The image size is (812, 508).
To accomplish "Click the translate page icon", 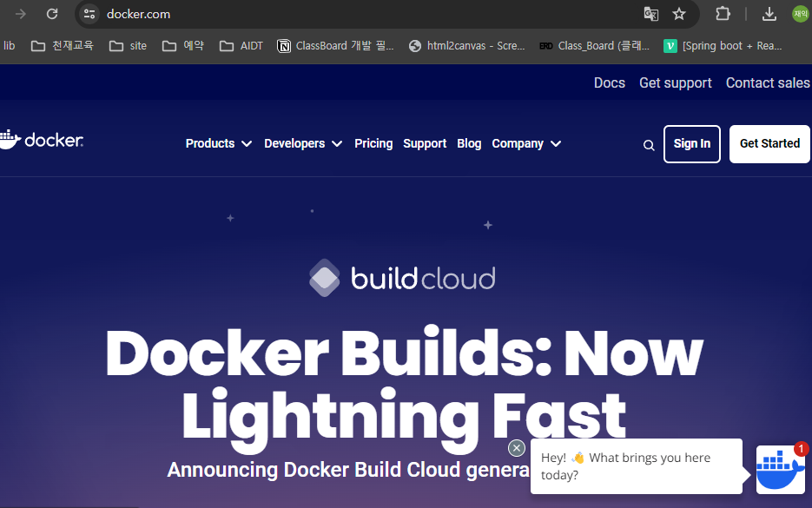I will pyautogui.click(x=651, y=14).
